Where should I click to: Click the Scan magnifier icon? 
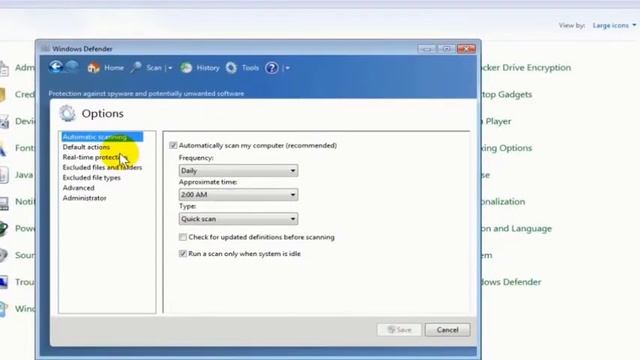coord(136,67)
